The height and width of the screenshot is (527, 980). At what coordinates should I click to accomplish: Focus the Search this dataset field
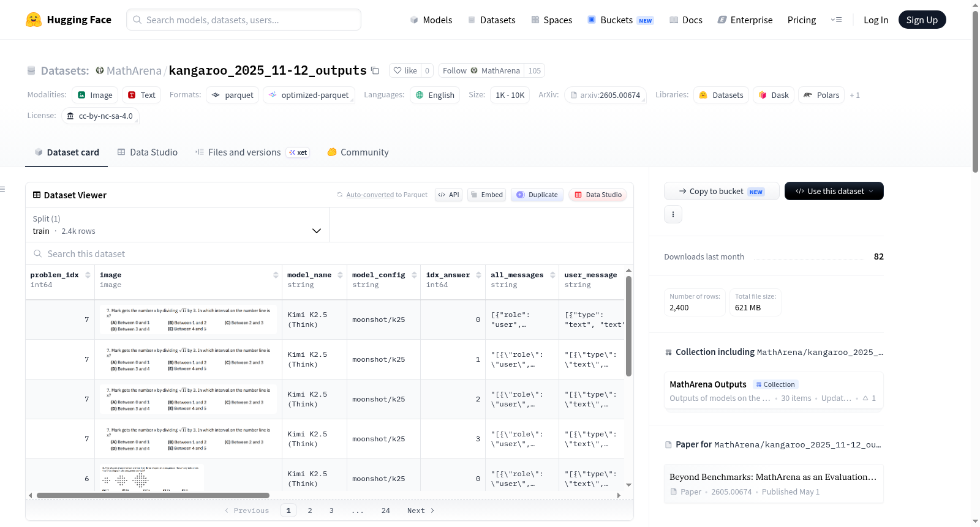point(330,253)
